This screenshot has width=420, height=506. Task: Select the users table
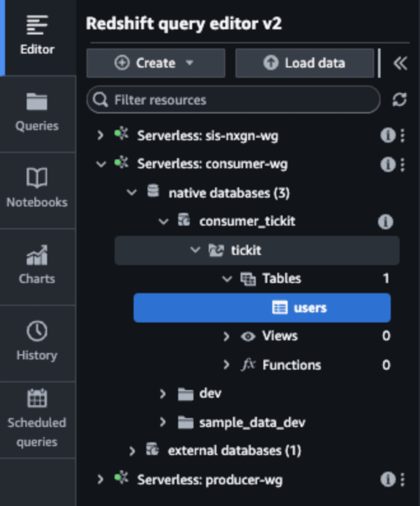pos(262,308)
